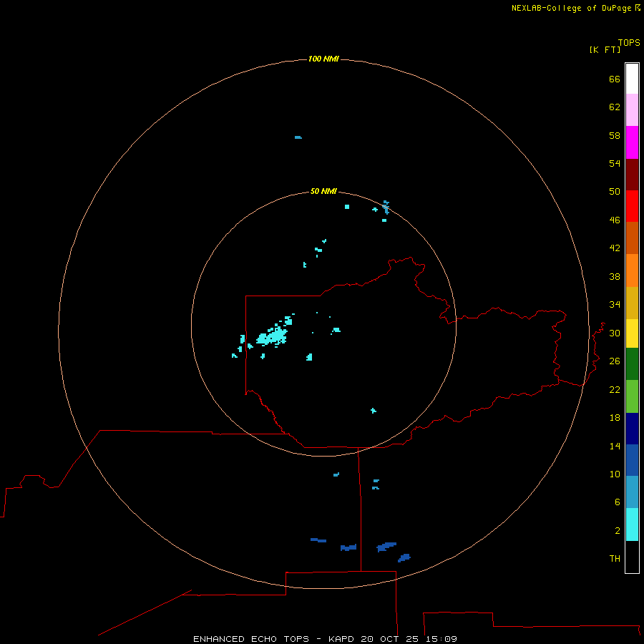Image resolution: width=644 pixels, height=644 pixels.
Task: Click the dark red 54 kft legend swatch
Action: (632, 175)
